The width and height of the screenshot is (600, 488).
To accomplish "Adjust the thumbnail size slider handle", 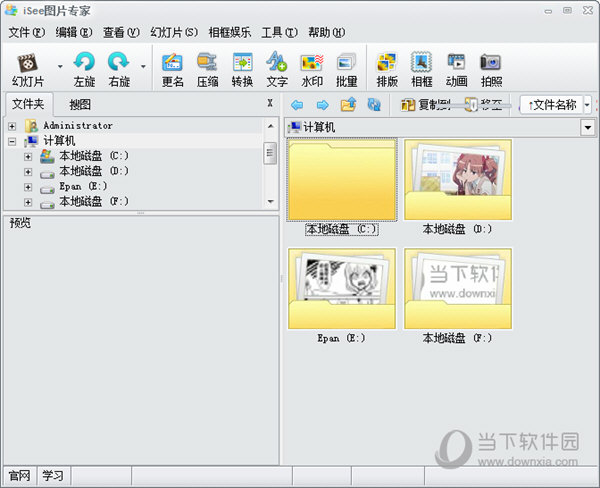I will click(474, 104).
